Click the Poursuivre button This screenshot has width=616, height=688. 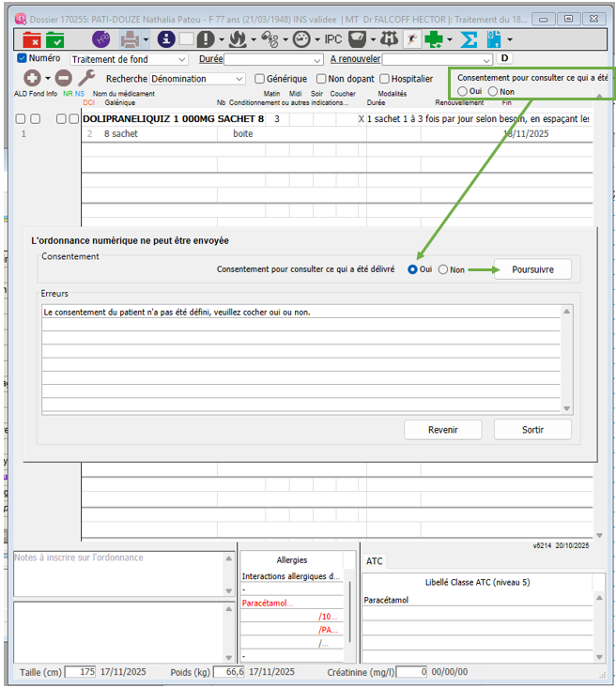coord(532,269)
